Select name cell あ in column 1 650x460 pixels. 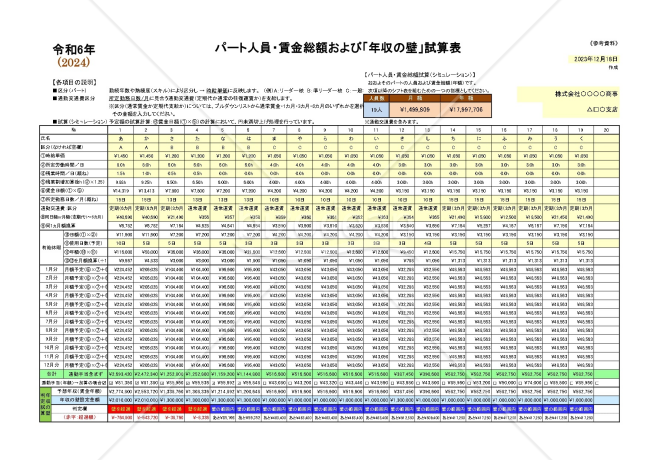[x=121, y=139]
